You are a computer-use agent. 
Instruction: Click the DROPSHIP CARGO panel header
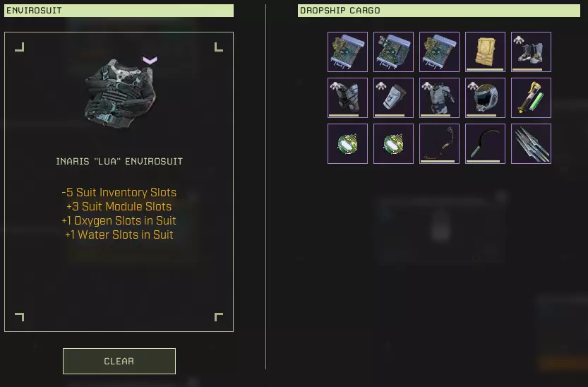coord(439,11)
